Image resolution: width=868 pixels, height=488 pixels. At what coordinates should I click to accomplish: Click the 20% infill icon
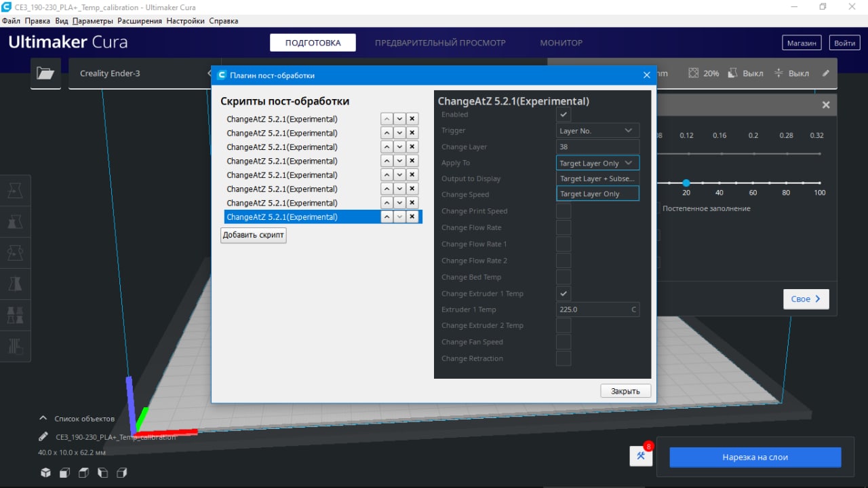point(693,73)
